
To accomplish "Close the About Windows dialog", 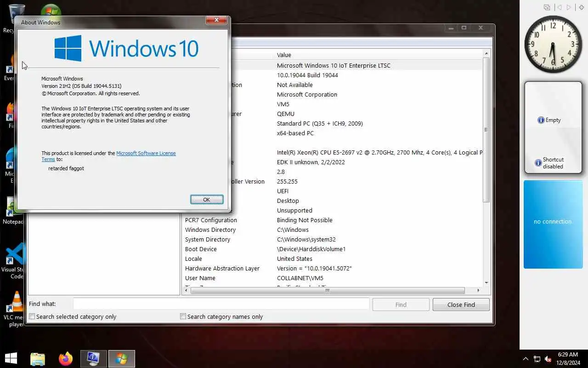I will (x=216, y=20).
